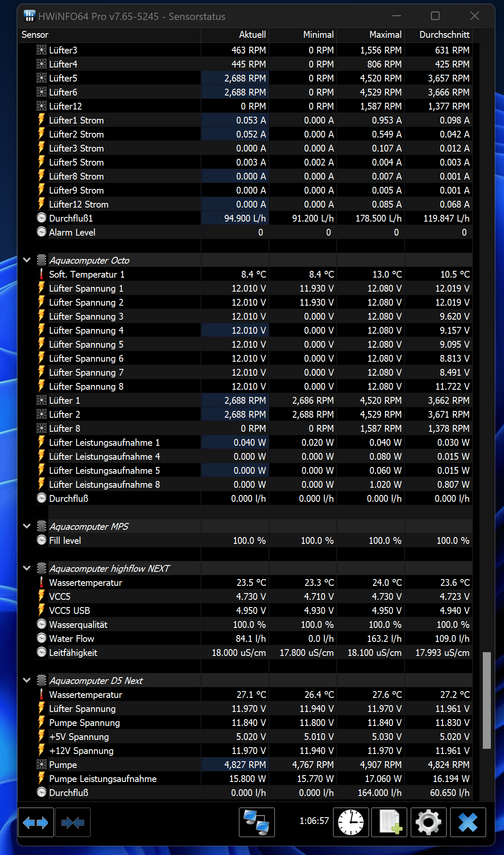The image size is (504, 855).
Task: Minimize the HWiNFO64 window
Action: click(397, 16)
